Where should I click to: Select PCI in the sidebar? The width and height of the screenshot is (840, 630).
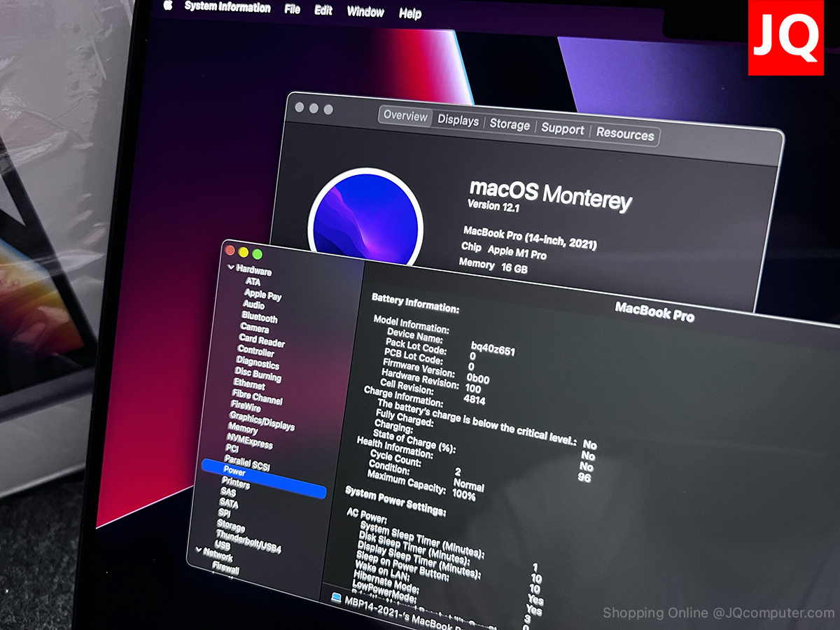click(232, 449)
